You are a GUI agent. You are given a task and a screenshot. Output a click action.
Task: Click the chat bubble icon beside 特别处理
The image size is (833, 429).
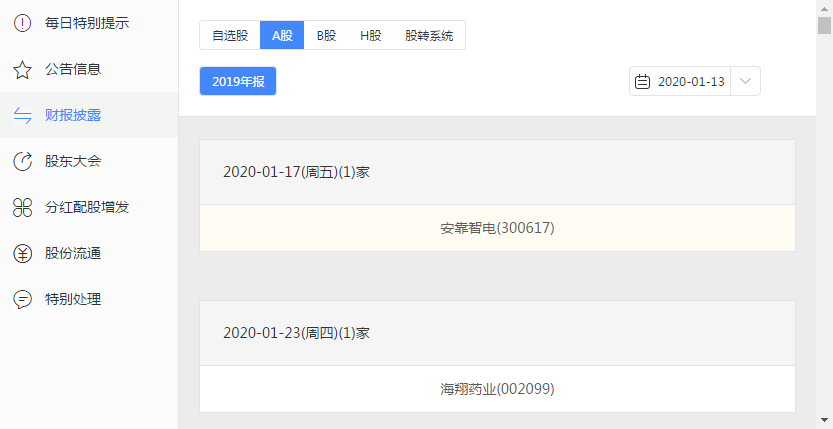tap(22, 299)
